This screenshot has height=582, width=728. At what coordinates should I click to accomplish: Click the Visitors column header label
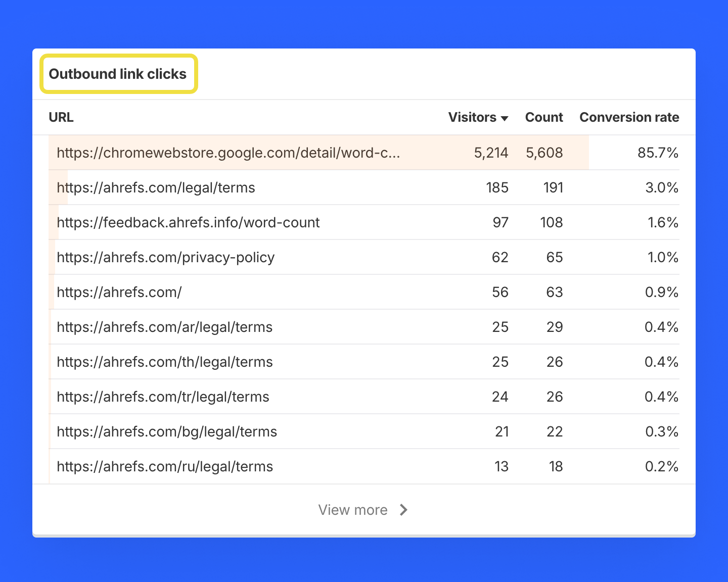point(472,117)
